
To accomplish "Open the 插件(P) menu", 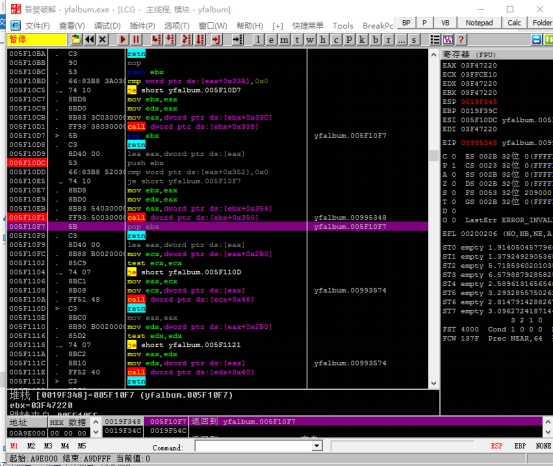I will pos(142,26).
